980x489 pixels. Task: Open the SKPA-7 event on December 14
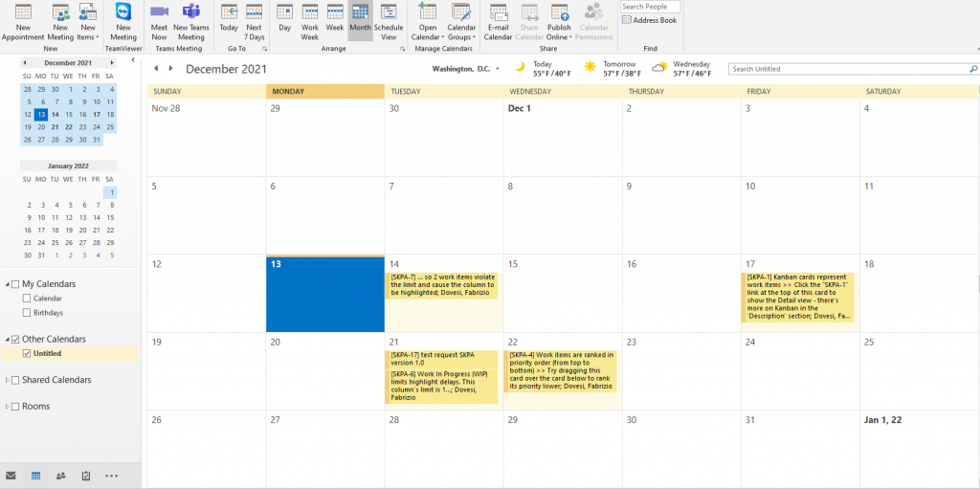pyautogui.click(x=441, y=285)
